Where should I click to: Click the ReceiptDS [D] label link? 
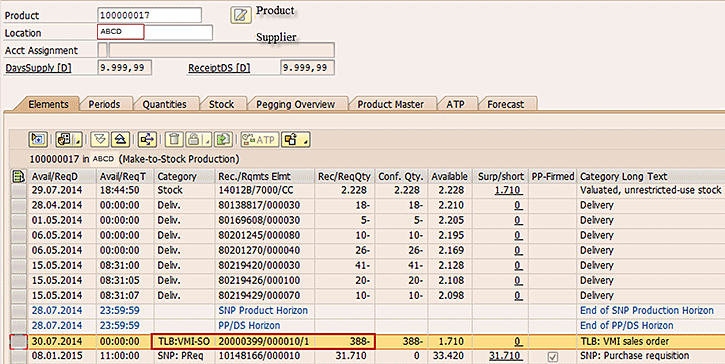click(219, 68)
